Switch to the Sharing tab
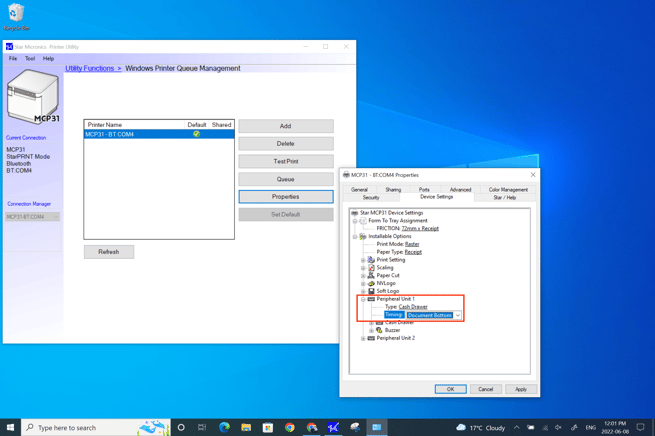655x436 pixels. [393, 190]
